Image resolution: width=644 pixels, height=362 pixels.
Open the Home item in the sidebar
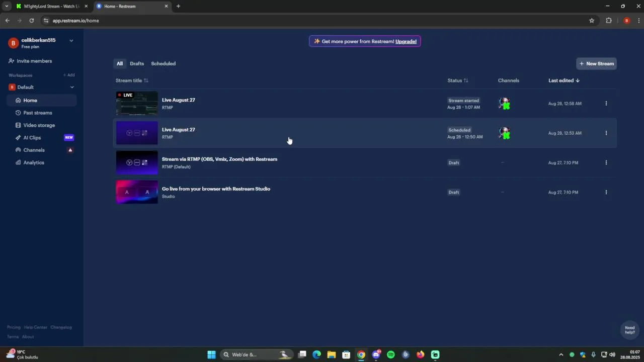tap(42, 100)
